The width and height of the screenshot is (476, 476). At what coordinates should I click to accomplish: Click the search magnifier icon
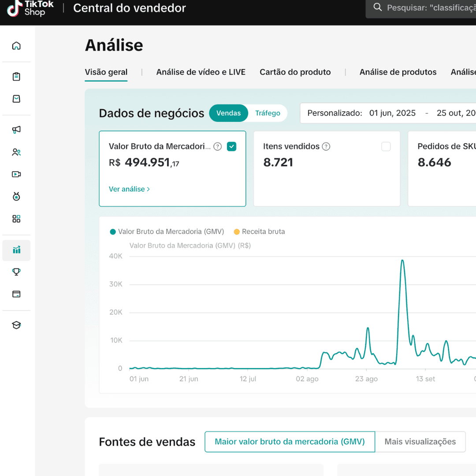[377, 7]
